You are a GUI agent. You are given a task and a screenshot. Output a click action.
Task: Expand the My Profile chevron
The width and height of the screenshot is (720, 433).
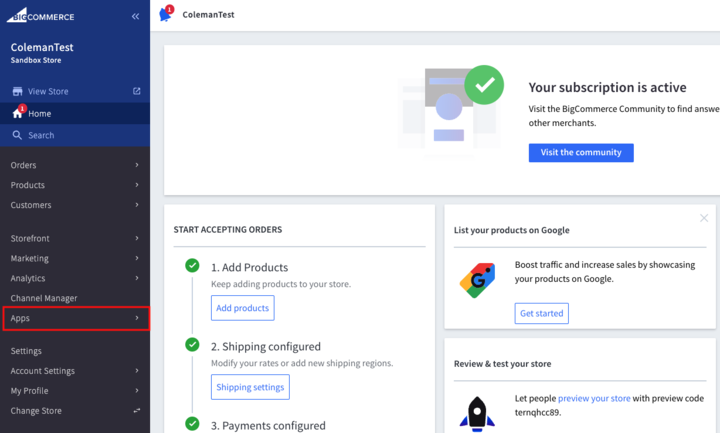coord(137,390)
